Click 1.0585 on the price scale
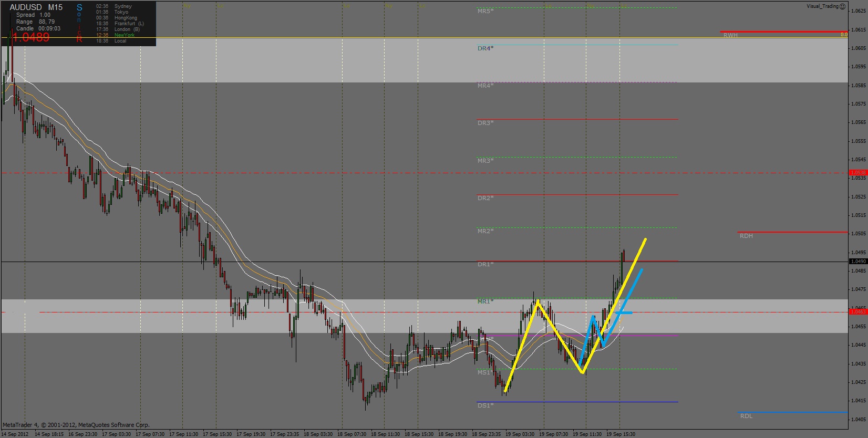Screen dimensions: 868x438 click(x=859, y=86)
